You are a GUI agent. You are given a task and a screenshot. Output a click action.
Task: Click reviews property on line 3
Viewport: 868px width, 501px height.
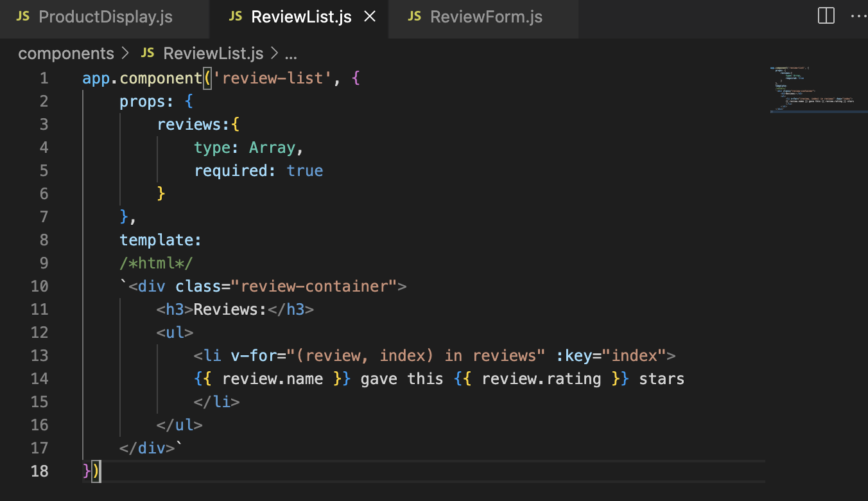(x=189, y=125)
